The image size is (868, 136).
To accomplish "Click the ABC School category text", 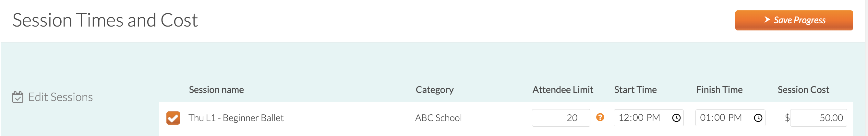I will (439, 118).
